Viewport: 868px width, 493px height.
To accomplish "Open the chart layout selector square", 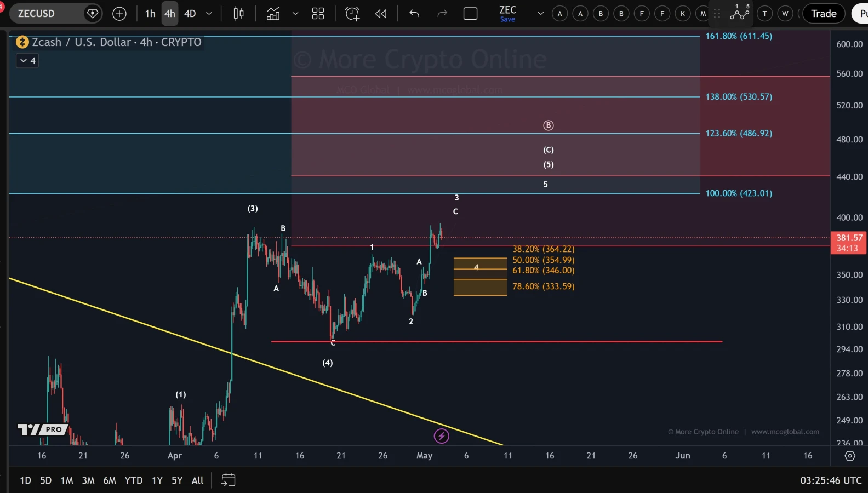I will [x=470, y=14].
